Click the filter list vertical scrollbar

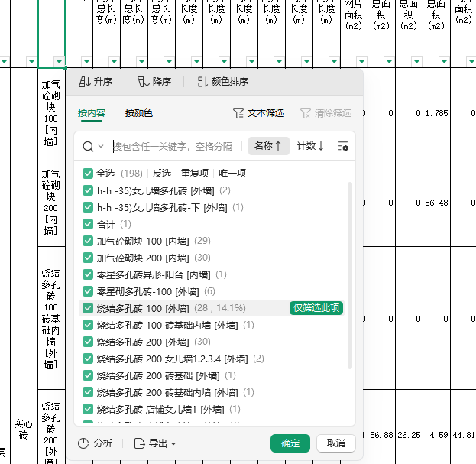click(350, 275)
